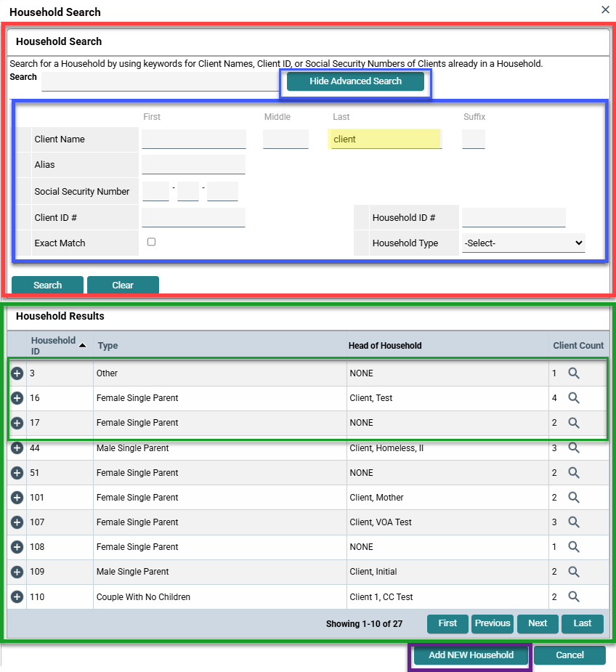Screen dimensions: 616x672
Task: Go to Next results page
Action: pos(538,623)
